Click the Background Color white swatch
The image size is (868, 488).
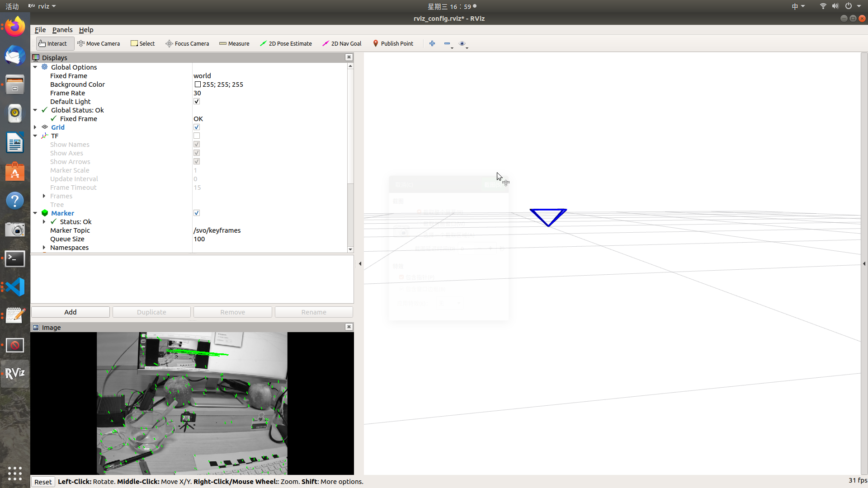[198, 84]
